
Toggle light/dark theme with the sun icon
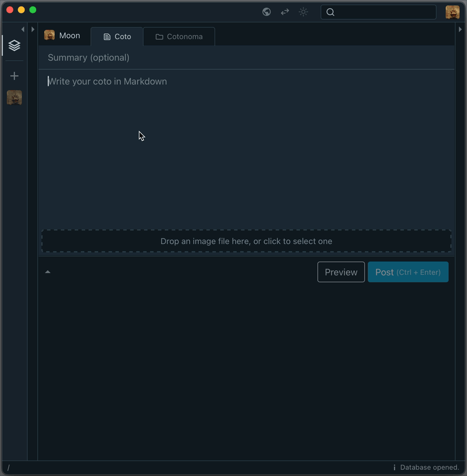coord(304,12)
